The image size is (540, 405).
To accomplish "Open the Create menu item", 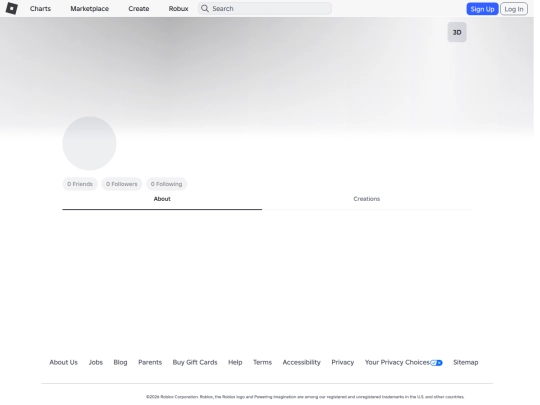I will click(x=139, y=9).
